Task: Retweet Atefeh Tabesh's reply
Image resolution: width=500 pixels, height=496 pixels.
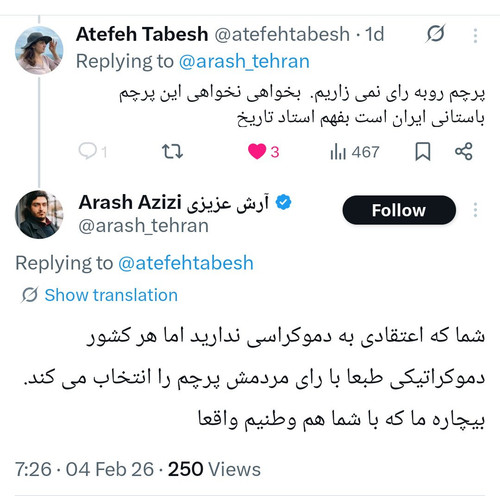Action: 172,151
